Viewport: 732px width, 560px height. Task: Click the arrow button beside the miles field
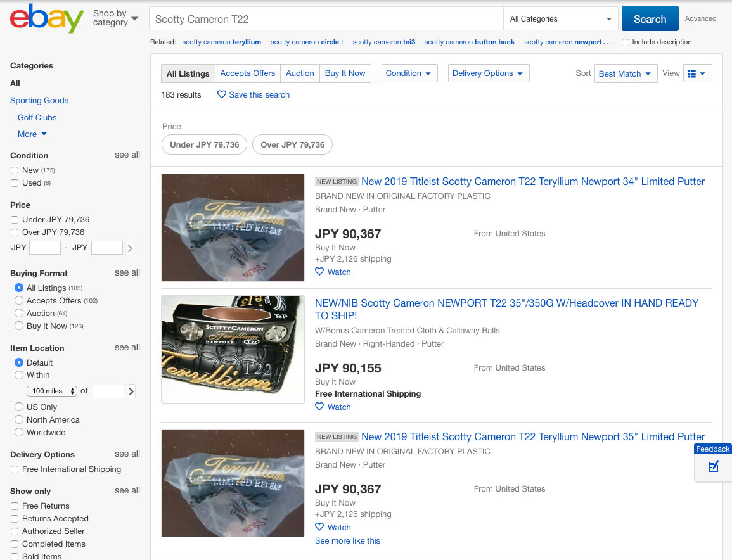(x=131, y=391)
